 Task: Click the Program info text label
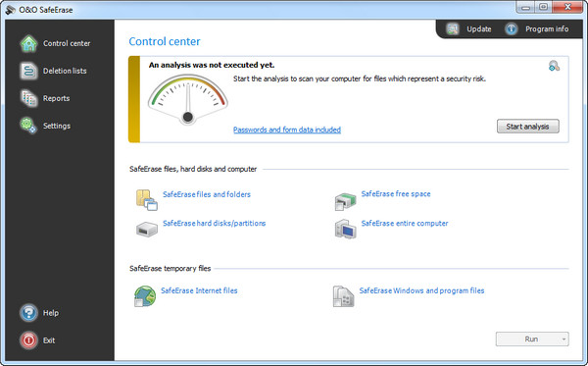click(x=547, y=28)
